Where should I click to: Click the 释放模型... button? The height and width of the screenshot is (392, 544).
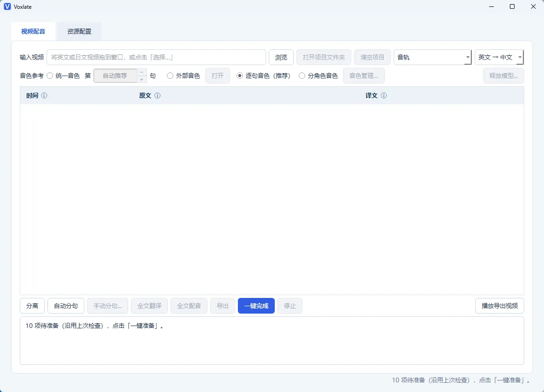coord(503,76)
